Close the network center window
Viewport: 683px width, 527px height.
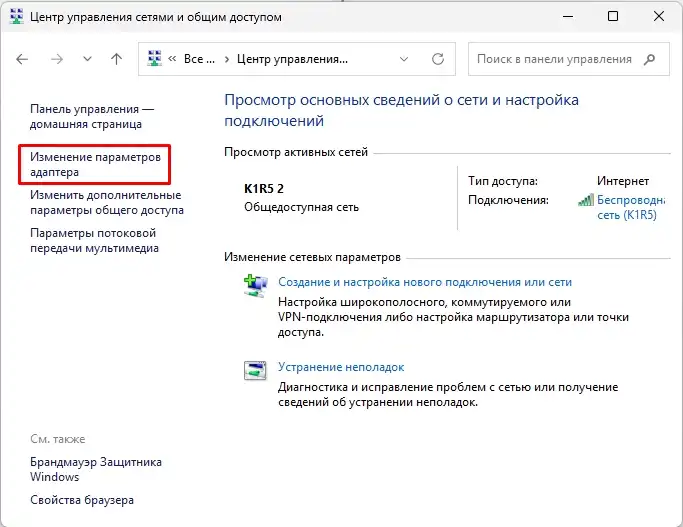(659, 17)
